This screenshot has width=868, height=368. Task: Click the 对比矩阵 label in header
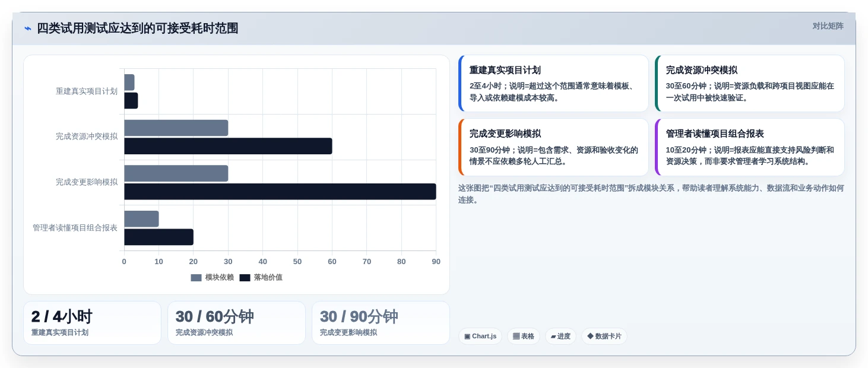tap(828, 26)
